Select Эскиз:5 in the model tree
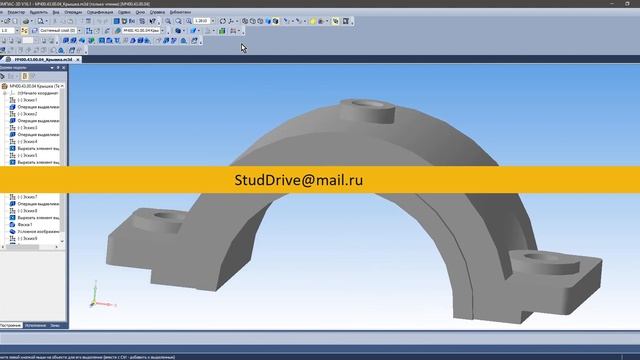This screenshot has width=640, height=360. tap(27, 156)
